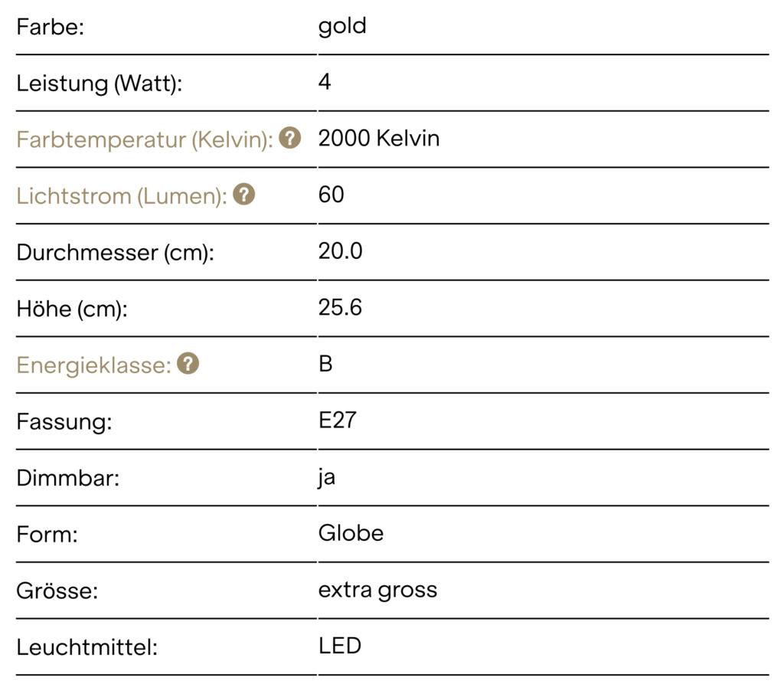
Task: Select the '2000 Kelvin' value text
Action: (379, 138)
